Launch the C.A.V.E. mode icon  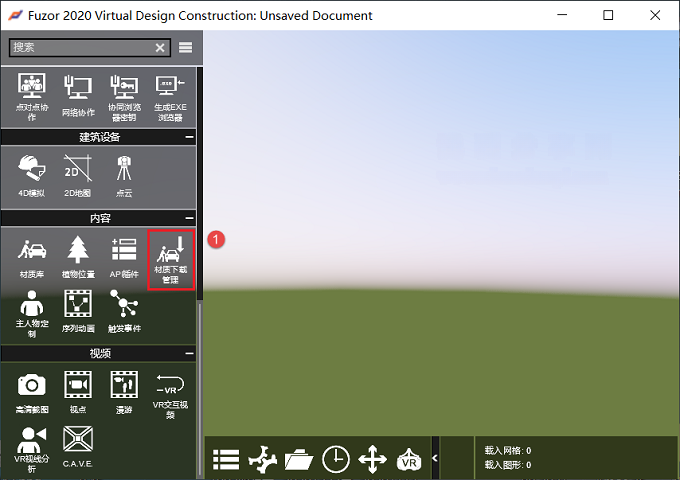click(78, 447)
